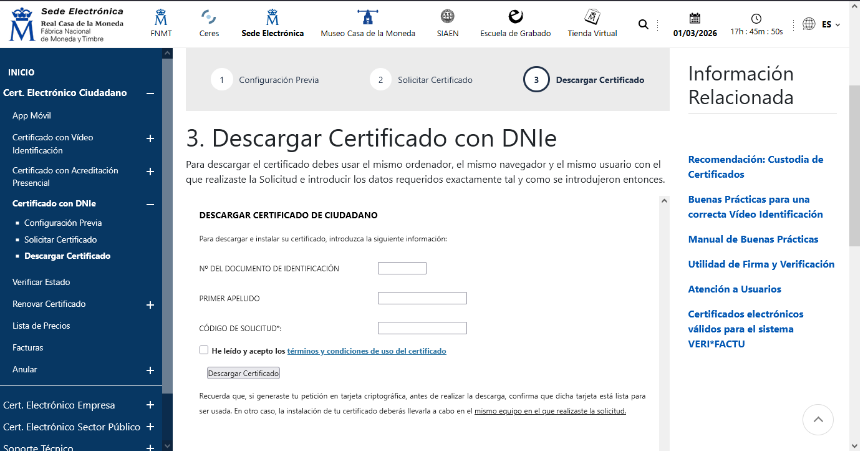This screenshot has width=868, height=469.
Task: Click the FNMT crown logo icon
Action: (x=161, y=17)
